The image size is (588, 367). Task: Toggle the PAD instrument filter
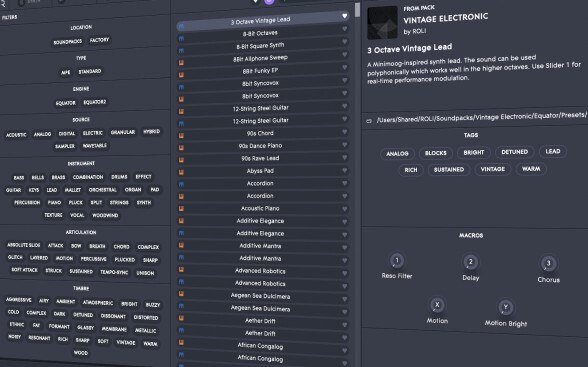155,190
